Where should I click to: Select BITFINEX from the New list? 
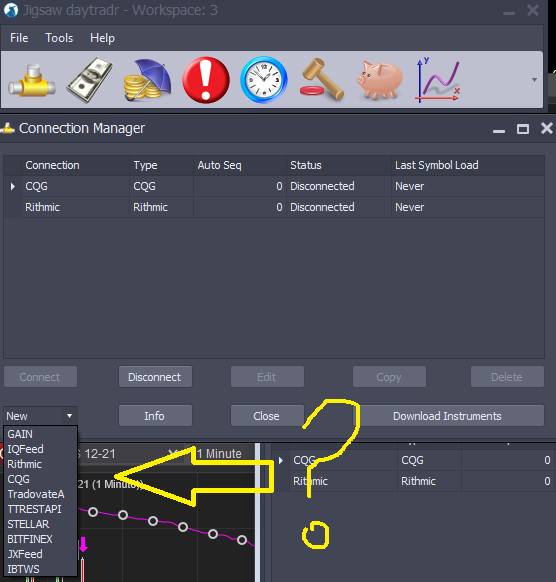point(40,539)
